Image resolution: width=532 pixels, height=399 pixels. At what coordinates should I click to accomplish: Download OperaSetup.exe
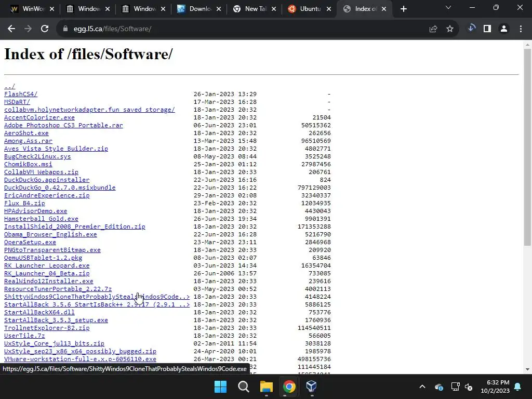(x=30, y=242)
